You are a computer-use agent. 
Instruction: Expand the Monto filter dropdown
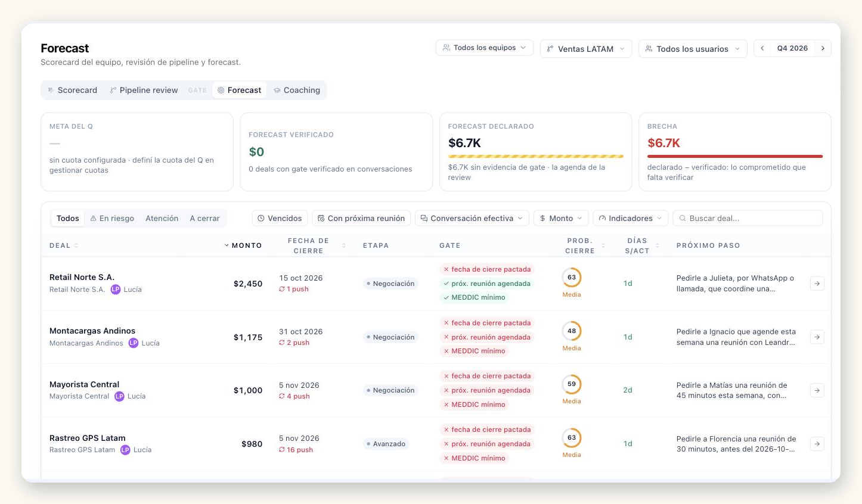(x=561, y=218)
